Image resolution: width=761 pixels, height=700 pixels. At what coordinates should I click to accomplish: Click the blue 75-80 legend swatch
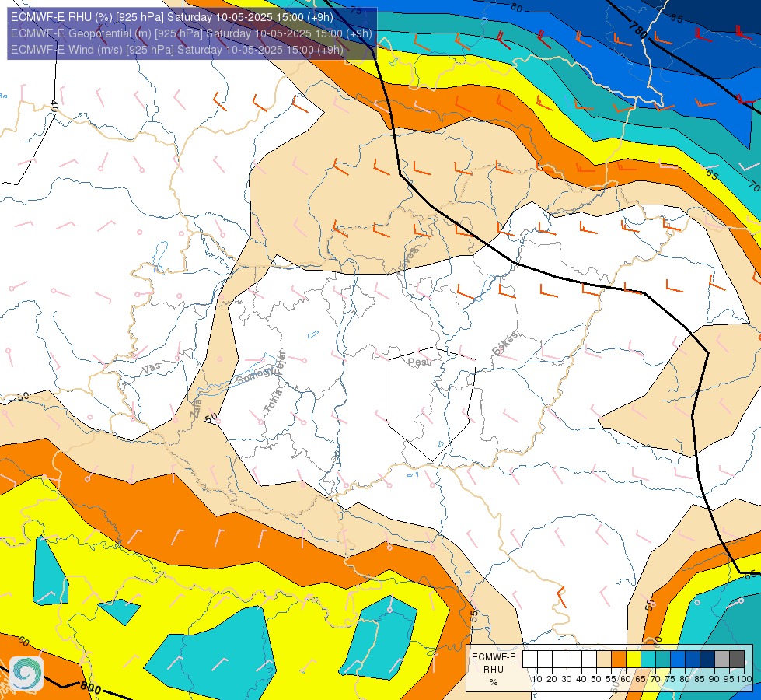pos(678,660)
